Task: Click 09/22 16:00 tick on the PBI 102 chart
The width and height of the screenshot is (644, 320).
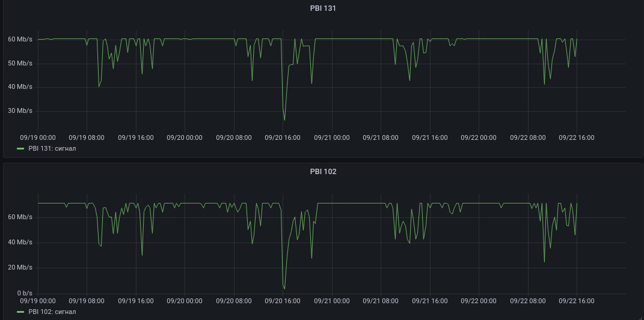Action: pyautogui.click(x=576, y=301)
